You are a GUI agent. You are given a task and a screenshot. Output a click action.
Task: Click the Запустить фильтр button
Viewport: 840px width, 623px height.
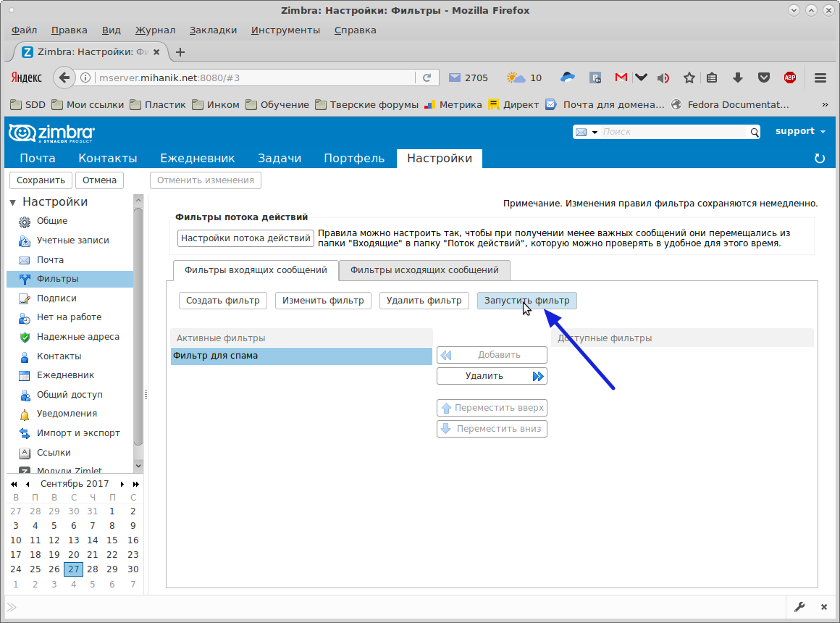pos(526,301)
